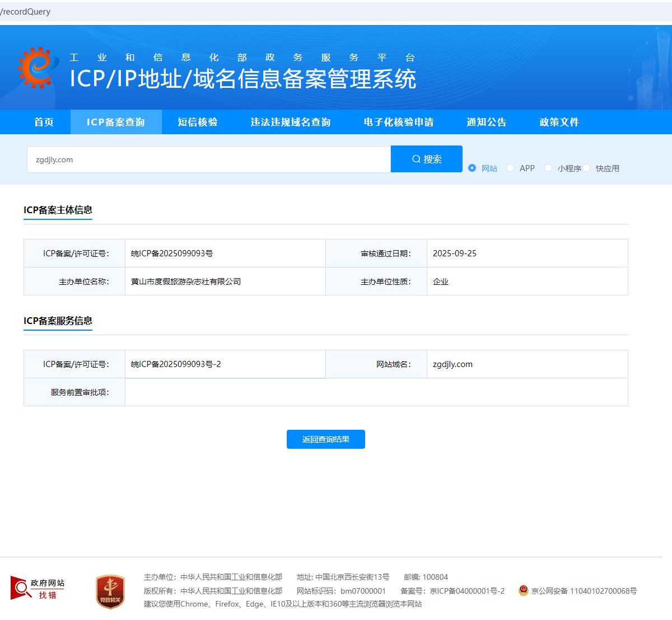Select the 小程序 radio button

(x=548, y=167)
